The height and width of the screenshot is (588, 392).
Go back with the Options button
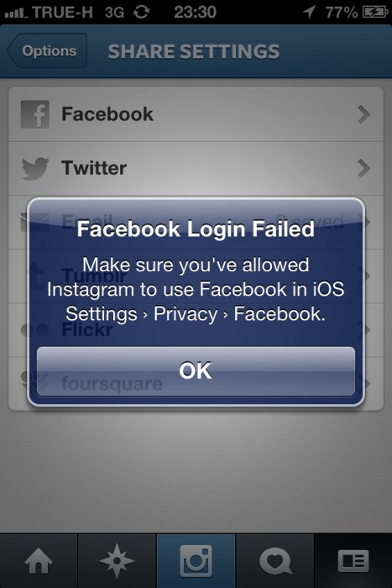[47, 50]
